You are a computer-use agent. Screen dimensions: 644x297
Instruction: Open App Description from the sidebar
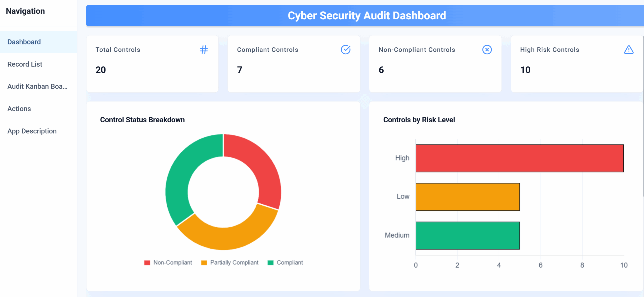[38, 131]
